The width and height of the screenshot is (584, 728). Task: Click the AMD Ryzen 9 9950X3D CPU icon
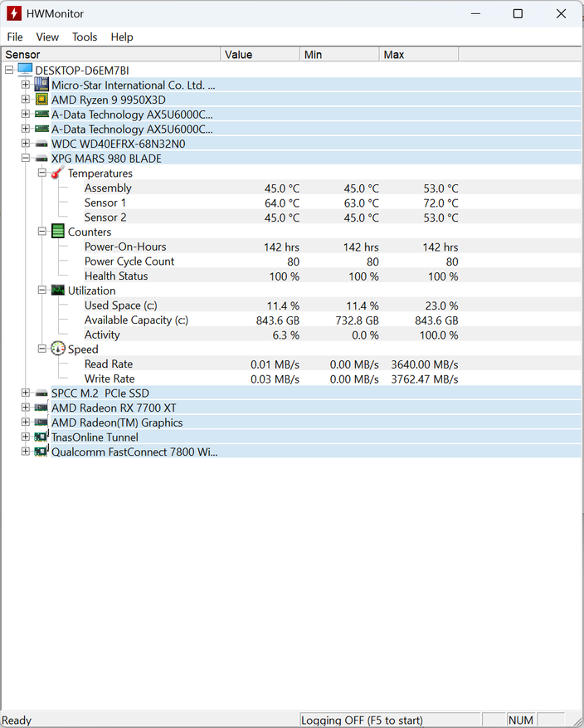click(x=41, y=100)
